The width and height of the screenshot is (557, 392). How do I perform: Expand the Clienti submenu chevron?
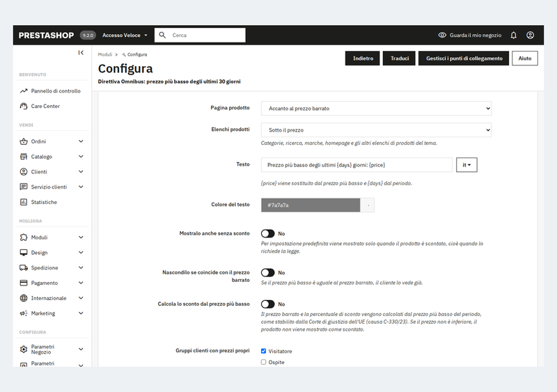81,172
